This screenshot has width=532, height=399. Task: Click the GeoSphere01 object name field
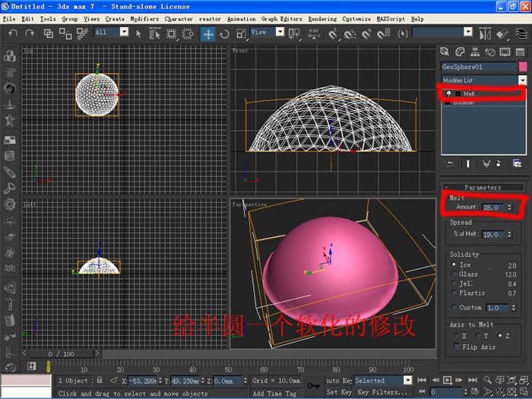479,67
